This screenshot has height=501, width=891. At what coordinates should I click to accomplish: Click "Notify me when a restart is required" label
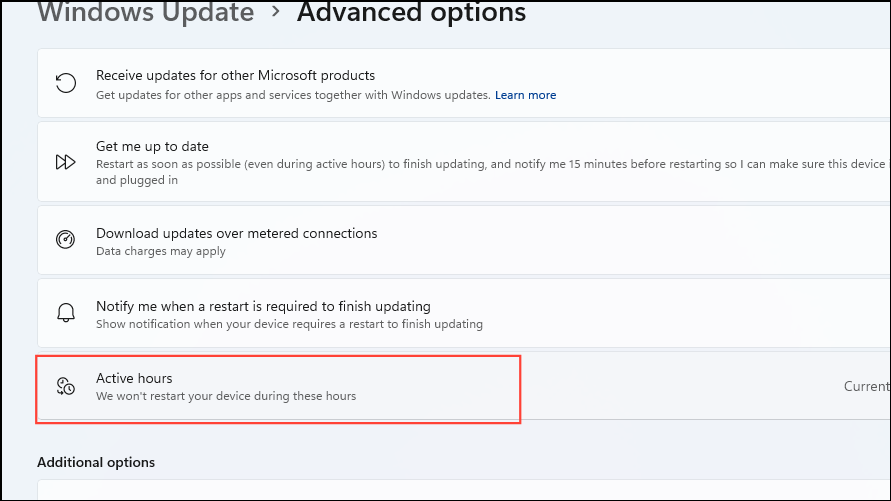263,306
